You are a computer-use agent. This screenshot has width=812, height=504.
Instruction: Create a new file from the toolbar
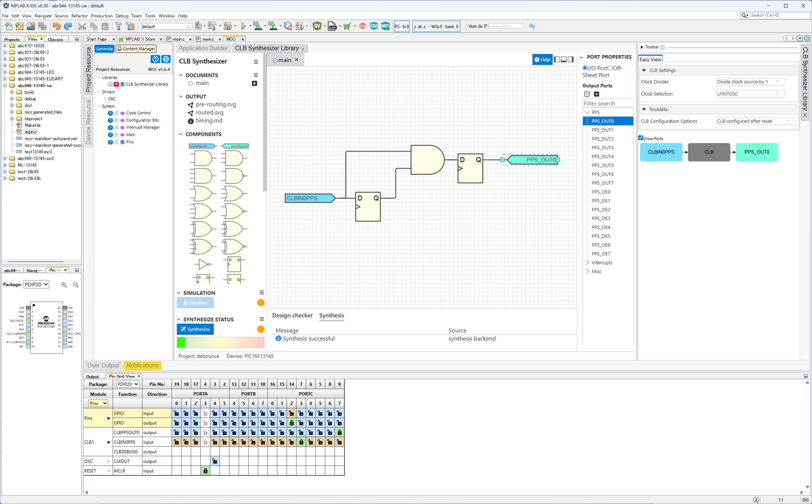[8, 26]
